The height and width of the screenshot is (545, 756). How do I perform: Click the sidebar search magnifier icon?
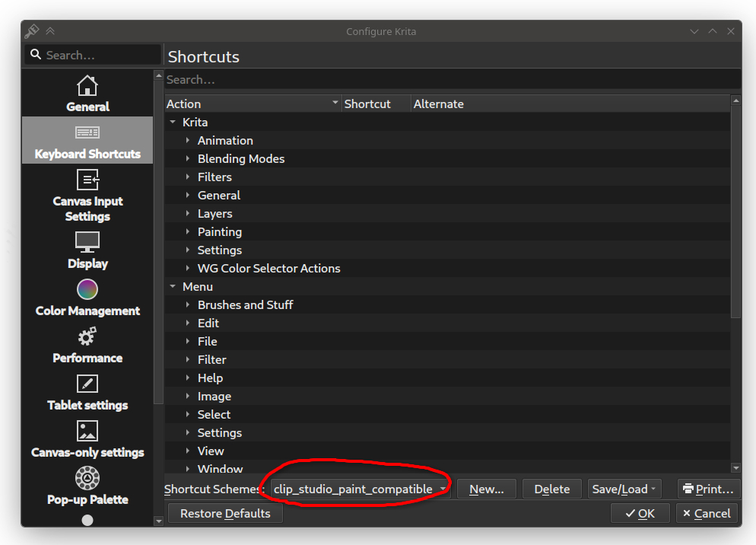(x=36, y=55)
